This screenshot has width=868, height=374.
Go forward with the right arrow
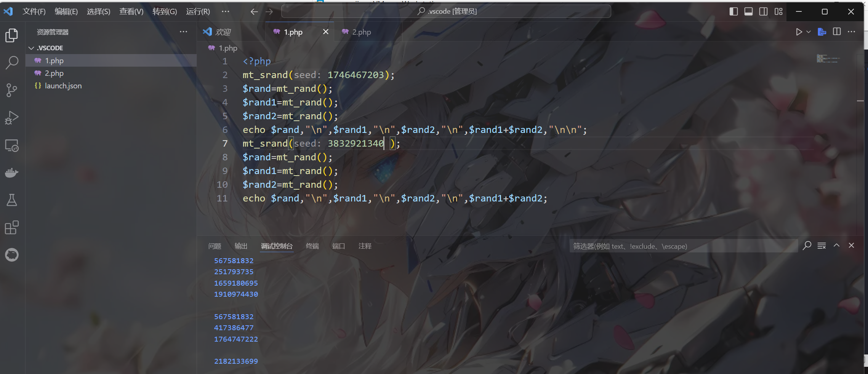click(x=269, y=12)
